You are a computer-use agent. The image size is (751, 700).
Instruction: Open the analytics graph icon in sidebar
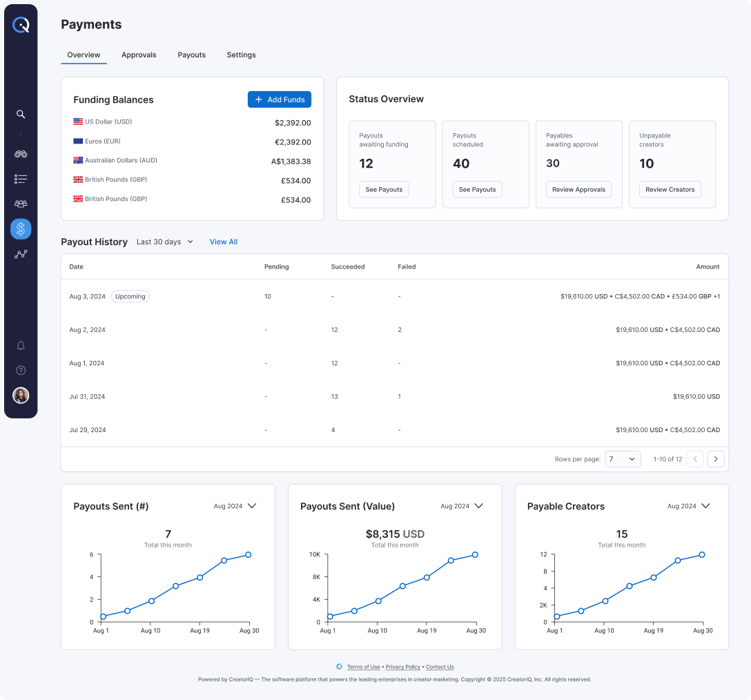21,253
